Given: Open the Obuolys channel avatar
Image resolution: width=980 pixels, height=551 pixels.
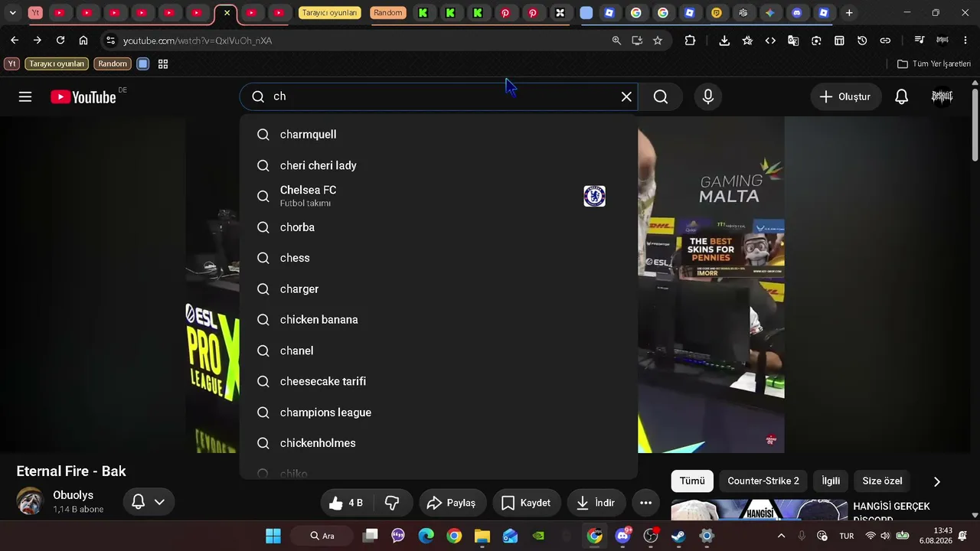Looking at the screenshot, I should point(31,501).
